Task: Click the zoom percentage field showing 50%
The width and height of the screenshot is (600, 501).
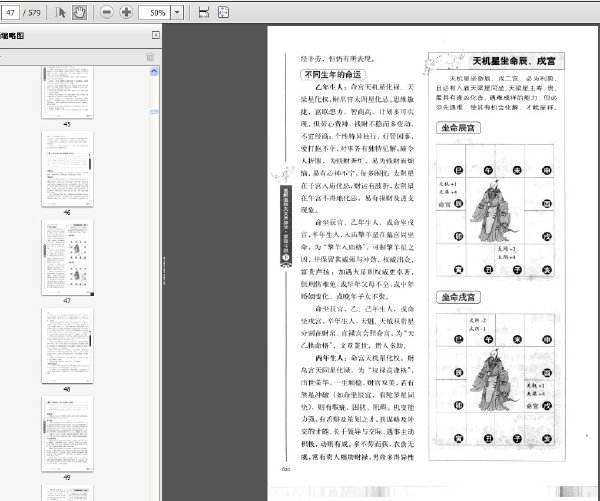Action: coord(155,13)
